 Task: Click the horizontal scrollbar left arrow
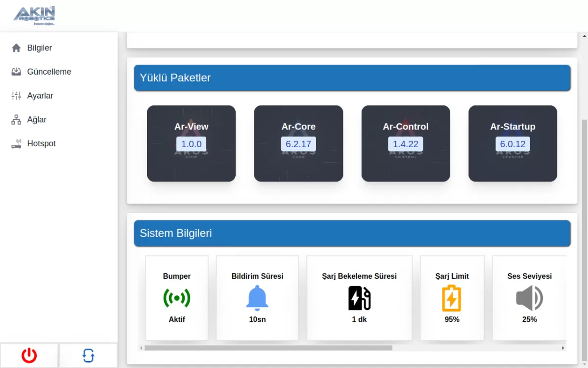[141, 348]
